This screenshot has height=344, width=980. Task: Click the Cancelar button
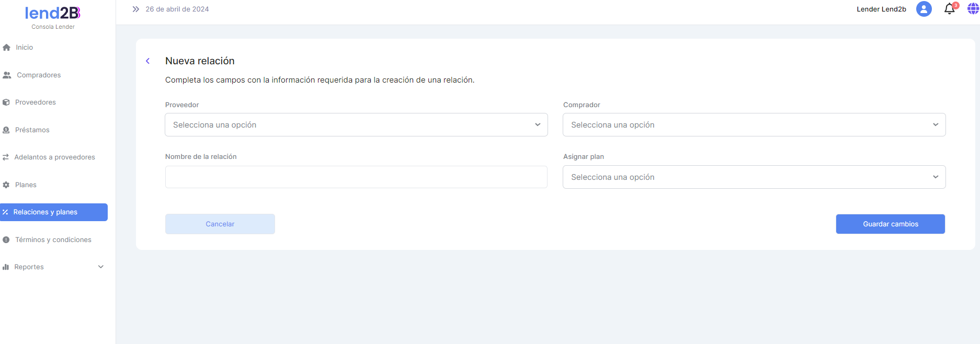(220, 224)
